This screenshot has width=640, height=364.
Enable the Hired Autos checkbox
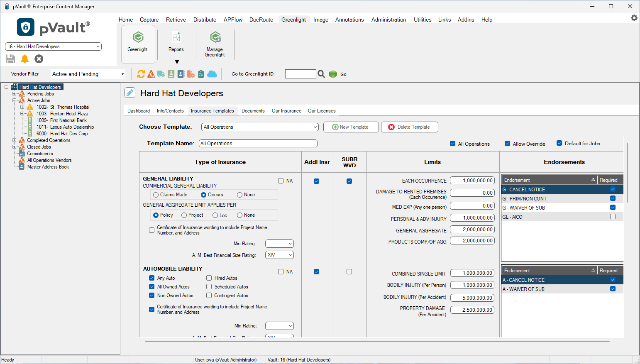[209, 278]
